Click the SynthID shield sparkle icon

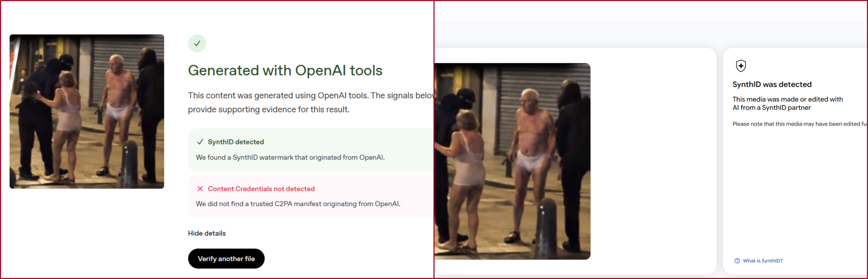tap(741, 66)
